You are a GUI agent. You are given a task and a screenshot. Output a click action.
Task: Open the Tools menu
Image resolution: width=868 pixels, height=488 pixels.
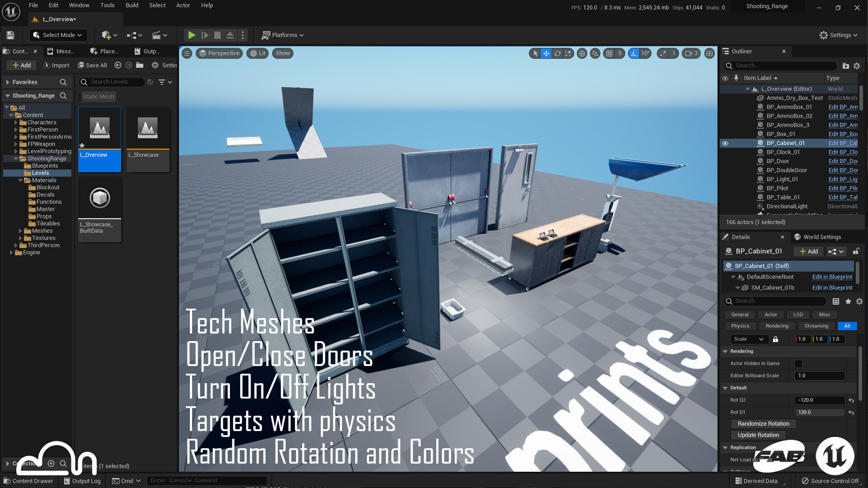click(x=108, y=5)
